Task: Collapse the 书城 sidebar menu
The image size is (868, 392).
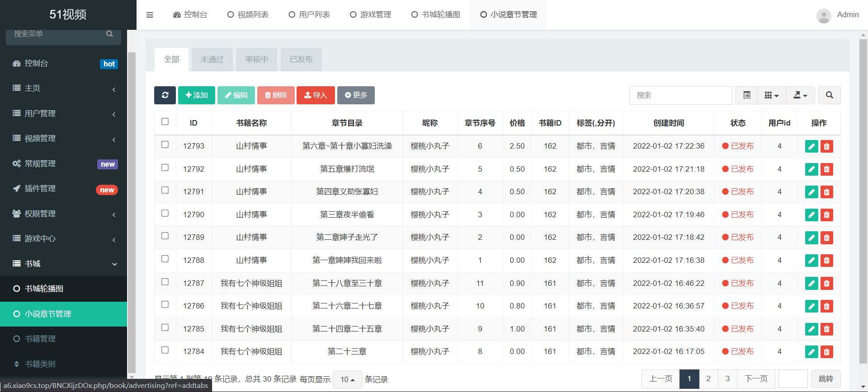Action: pos(63,264)
